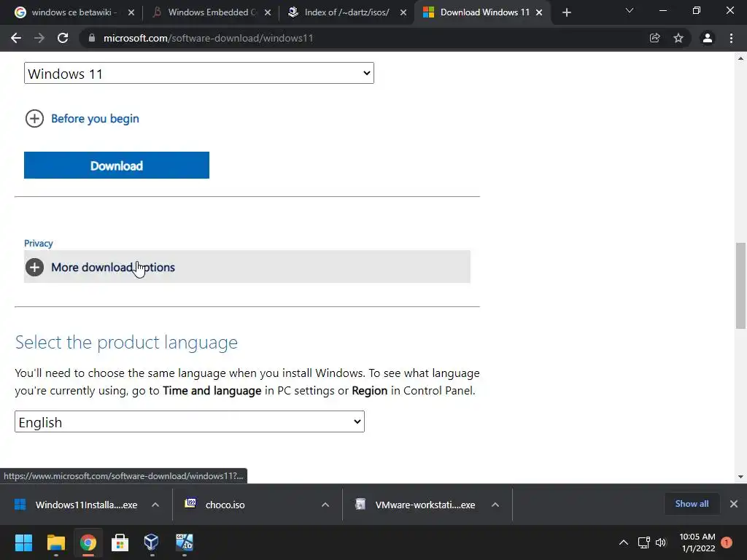
Task: Click scrollbar up arrow
Action: pyautogui.click(x=740, y=58)
